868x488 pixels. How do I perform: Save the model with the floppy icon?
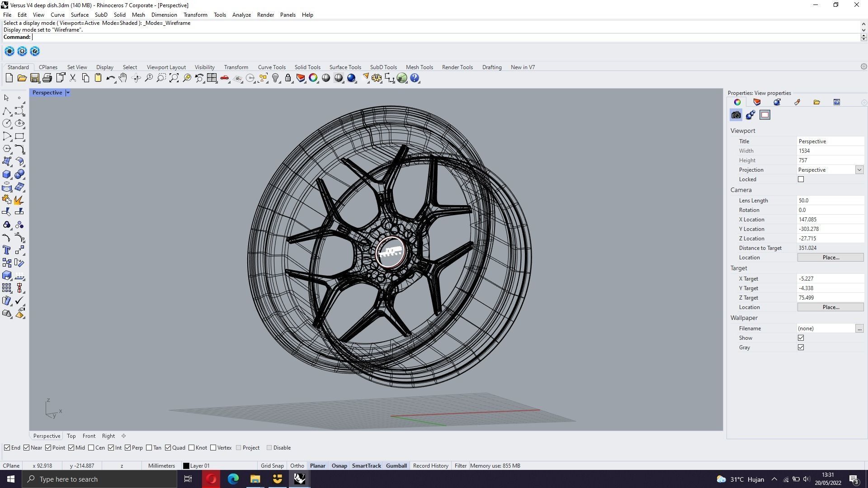point(34,78)
